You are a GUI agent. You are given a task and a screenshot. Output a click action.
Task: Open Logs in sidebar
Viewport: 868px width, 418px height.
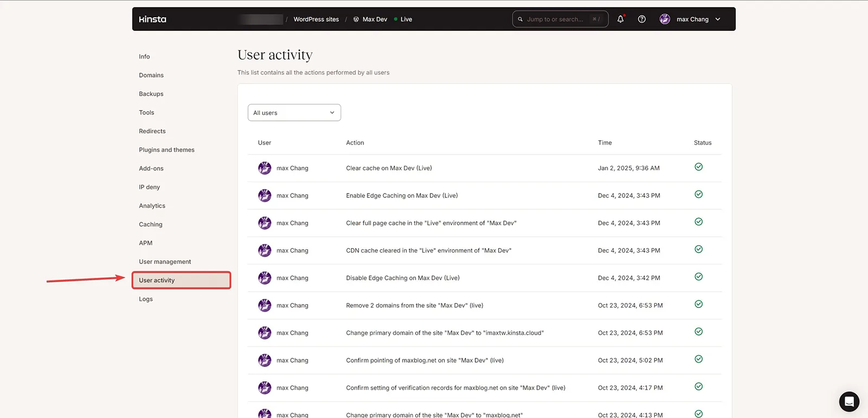(x=146, y=299)
